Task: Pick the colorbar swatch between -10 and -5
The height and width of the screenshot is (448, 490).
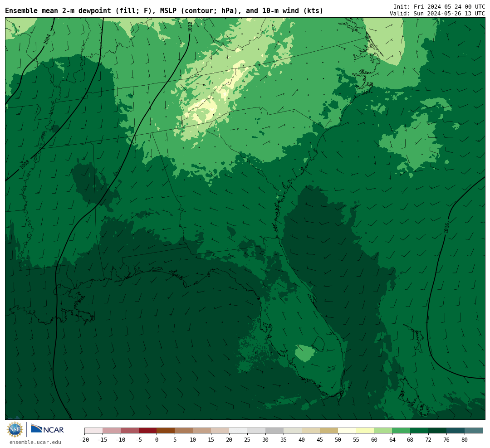Action: (130, 431)
